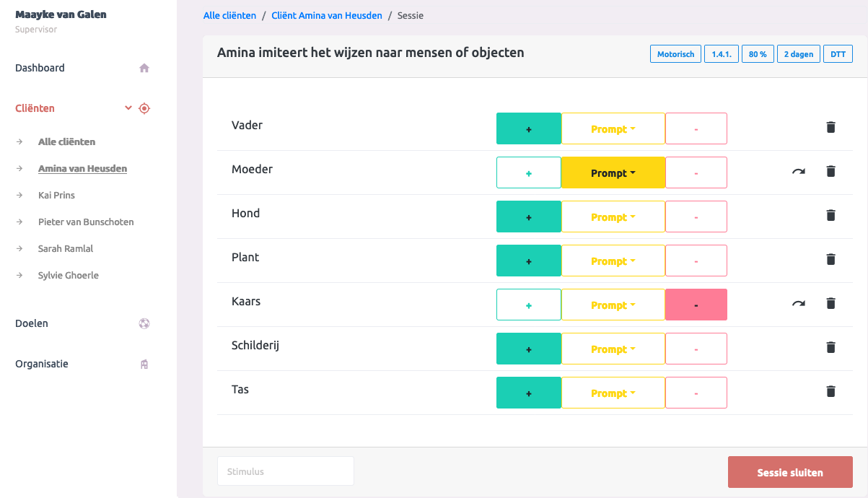
Task: Remove the Tas stimulus with trash icon
Action: [830, 392]
